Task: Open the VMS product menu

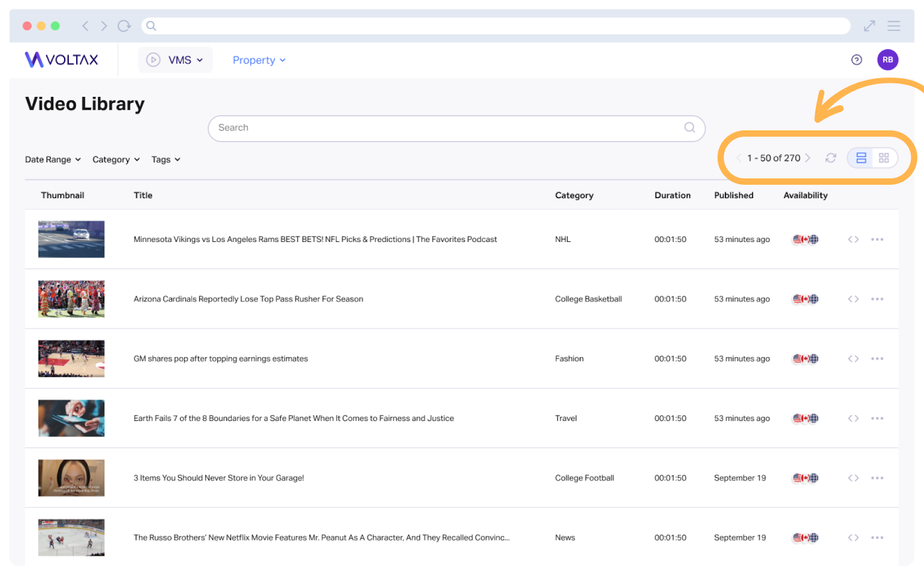Action: click(176, 60)
